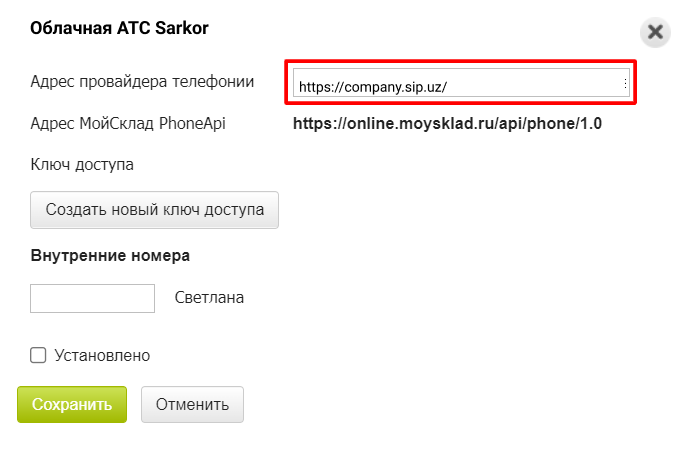679x457 pixels.
Task: Click the Облачная АТС Sarkor dialog title
Action: pos(119,28)
